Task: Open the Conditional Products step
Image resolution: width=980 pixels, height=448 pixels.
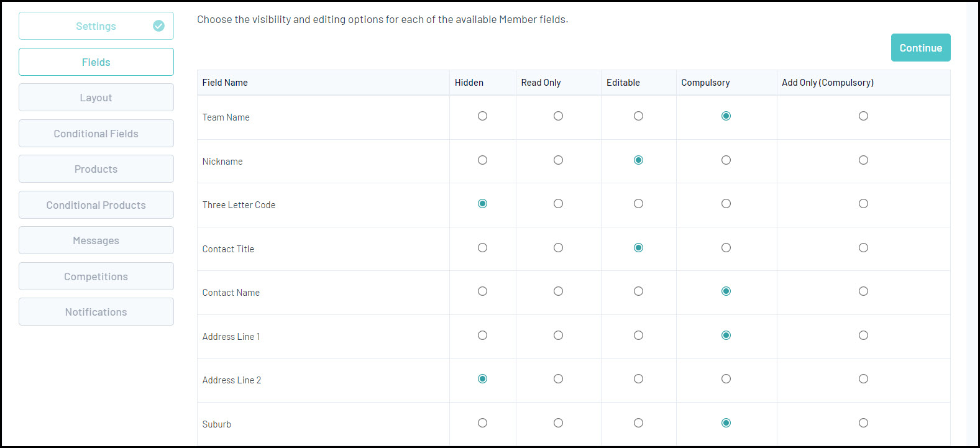Action: pyautogui.click(x=96, y=205)
